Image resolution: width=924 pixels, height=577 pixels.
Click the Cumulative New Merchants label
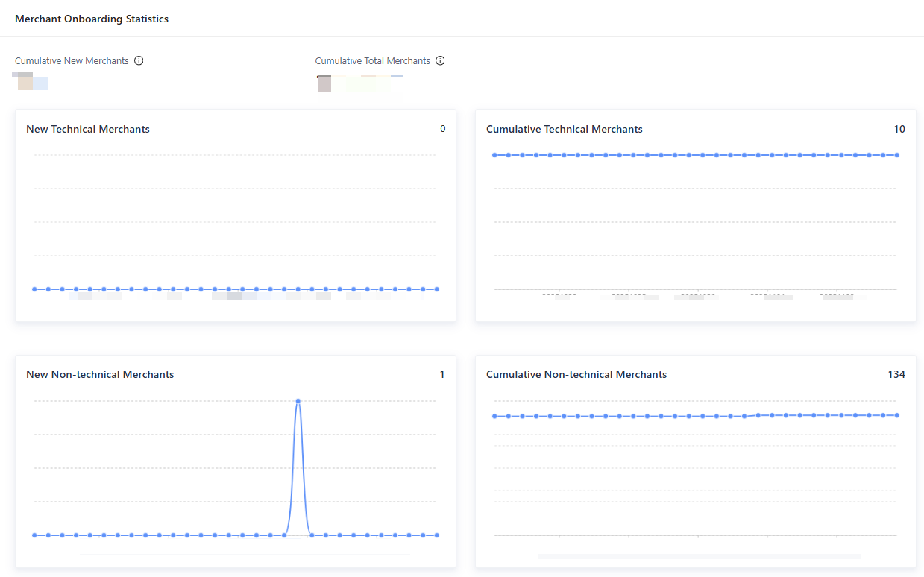click(72, 61)
